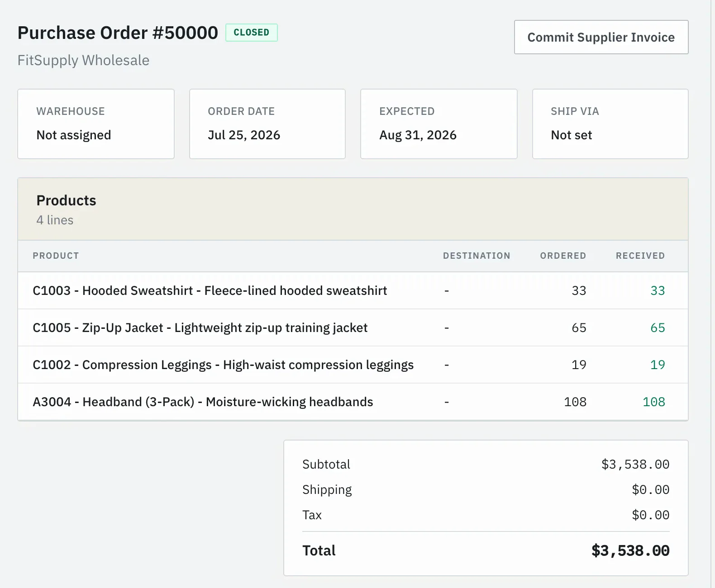Click the DESTINATION column header
Image resolution: width=715 pixels, height=588 pixels.
[x=477, y=256]
